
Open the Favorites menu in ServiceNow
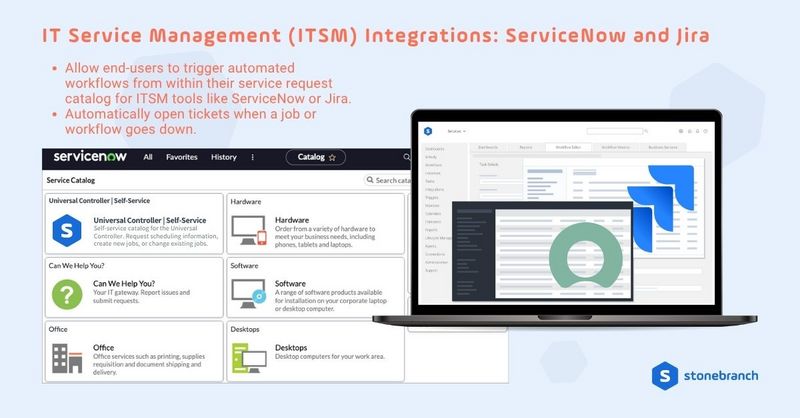pyautogui.click(x=182, y=157)
